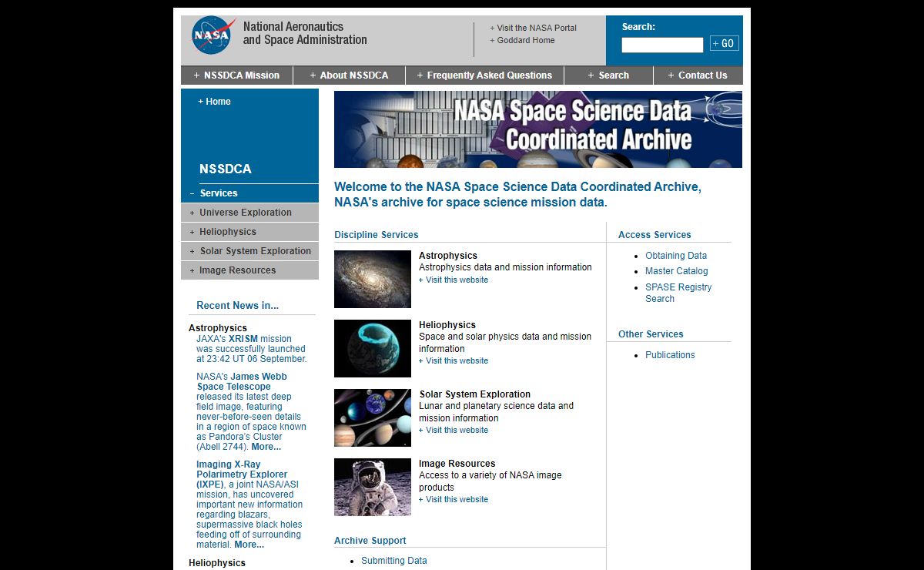
Task: Expand Heliophysics in the sidebar
Action: (x=249, y=232)
